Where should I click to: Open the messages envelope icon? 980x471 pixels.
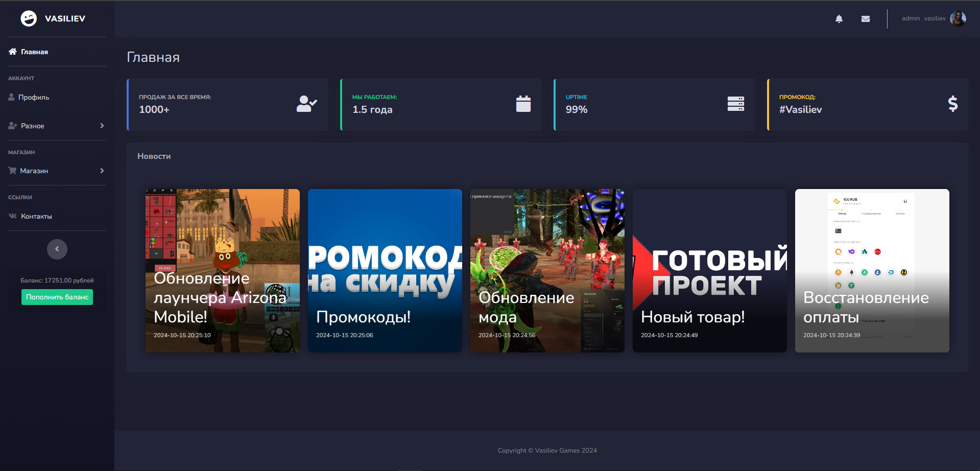coord(866,19)
